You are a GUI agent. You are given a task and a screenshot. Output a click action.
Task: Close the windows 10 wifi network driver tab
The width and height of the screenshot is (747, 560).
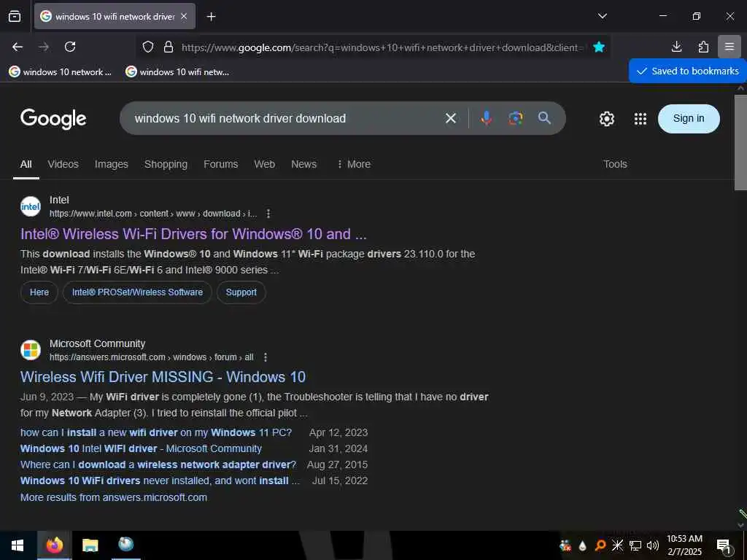tap(184, 16)
